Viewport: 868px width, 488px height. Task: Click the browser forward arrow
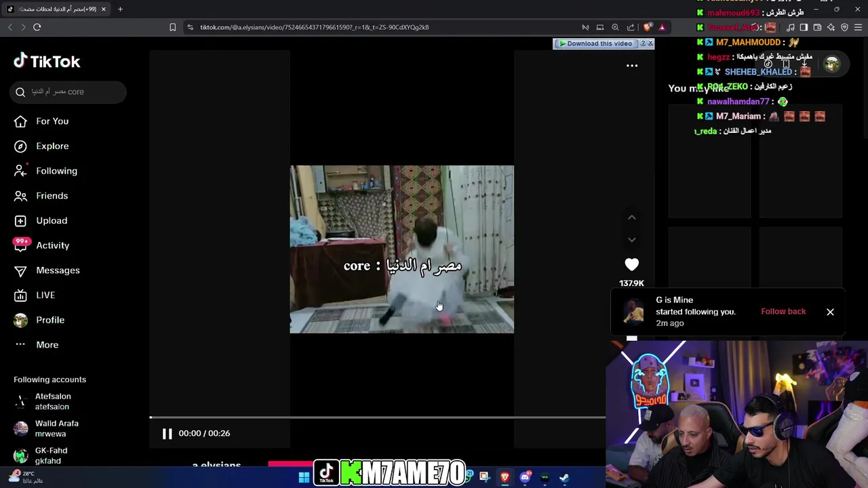[23, 27]
